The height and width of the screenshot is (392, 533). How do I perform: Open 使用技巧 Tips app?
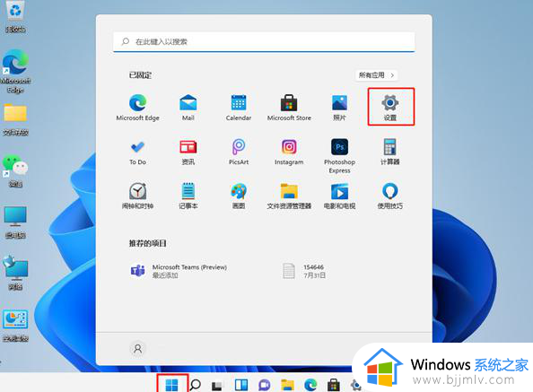pyautogui.click(x=390, y=196)
